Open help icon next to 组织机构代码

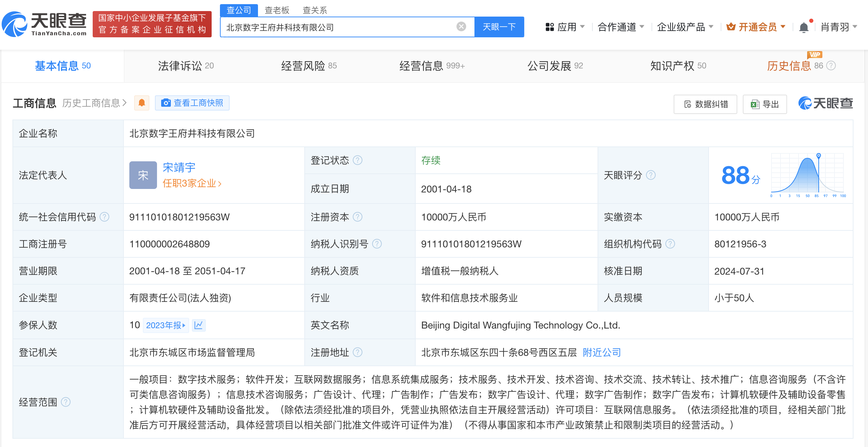[670, 244]
